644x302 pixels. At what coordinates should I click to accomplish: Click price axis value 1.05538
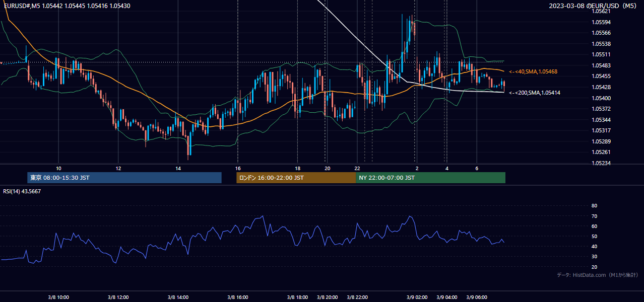tap(601, 44)
